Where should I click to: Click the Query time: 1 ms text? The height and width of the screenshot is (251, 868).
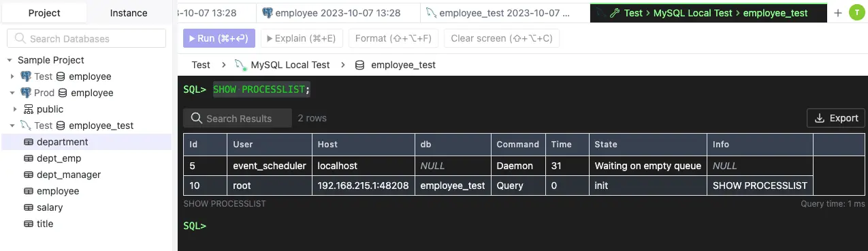click(x=833, y=204)
